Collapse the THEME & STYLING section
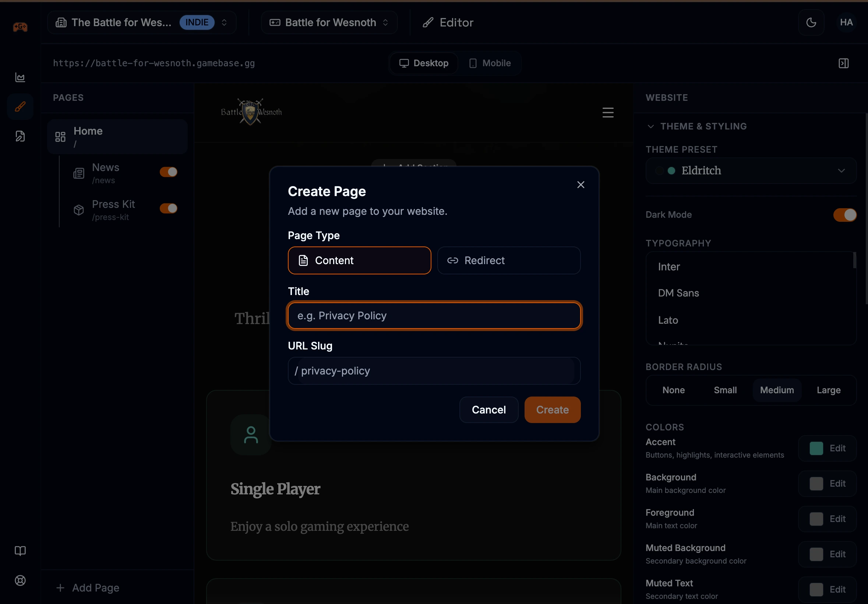This screenshot has height=604, width=868. point(650,127)
